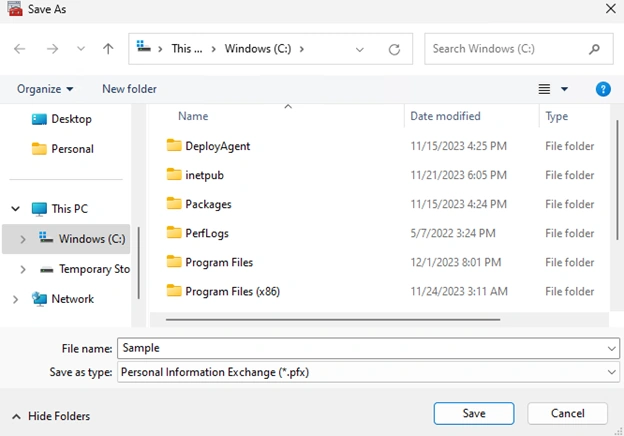Open recent locations chevron beside the forward arrow

tap(81, 49)
